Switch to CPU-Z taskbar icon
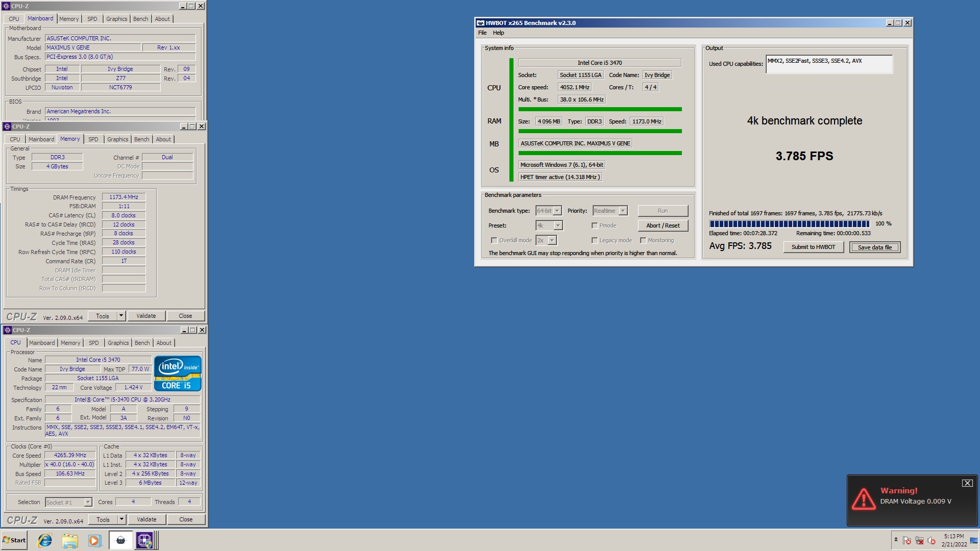 (x=144, y=540)
